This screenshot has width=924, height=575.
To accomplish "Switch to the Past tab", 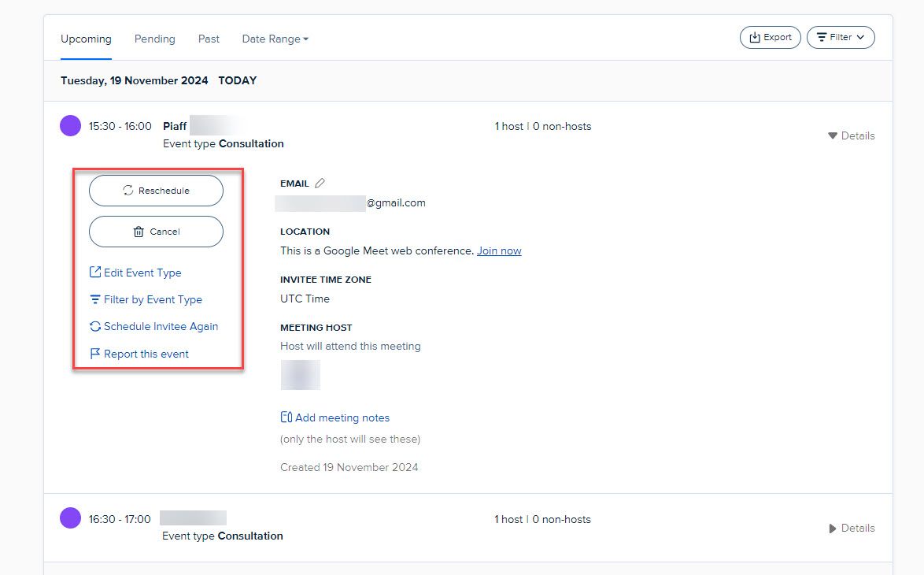I will pos(209,39).
